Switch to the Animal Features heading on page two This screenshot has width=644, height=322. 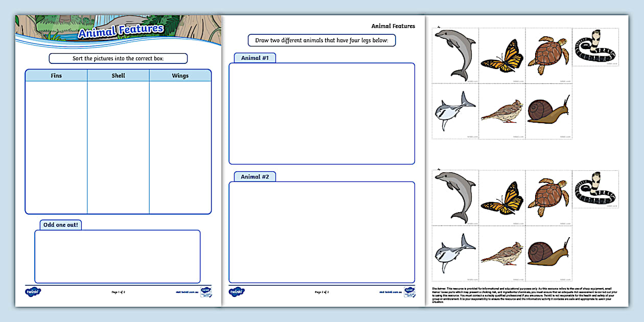[392, 26]
